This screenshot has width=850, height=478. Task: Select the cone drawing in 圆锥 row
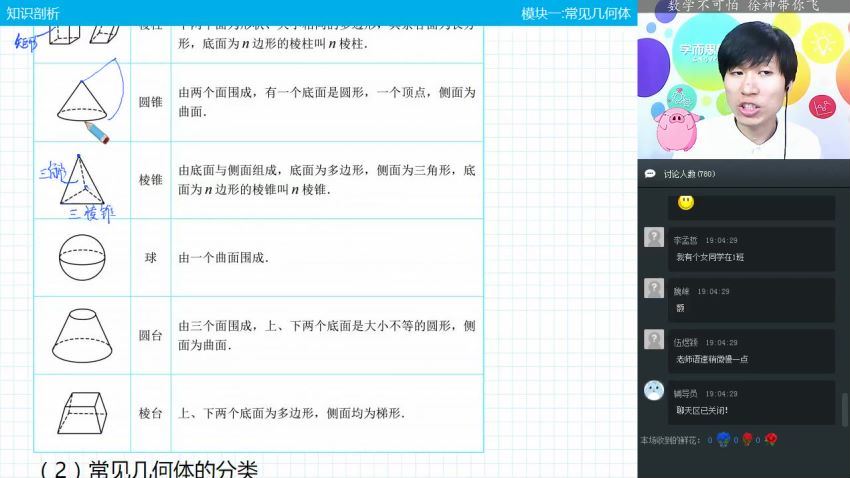tap(82, 101)
